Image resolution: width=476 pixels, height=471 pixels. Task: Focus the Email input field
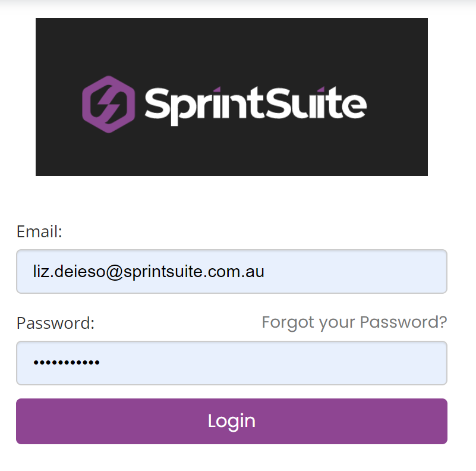tap(232, 271)
